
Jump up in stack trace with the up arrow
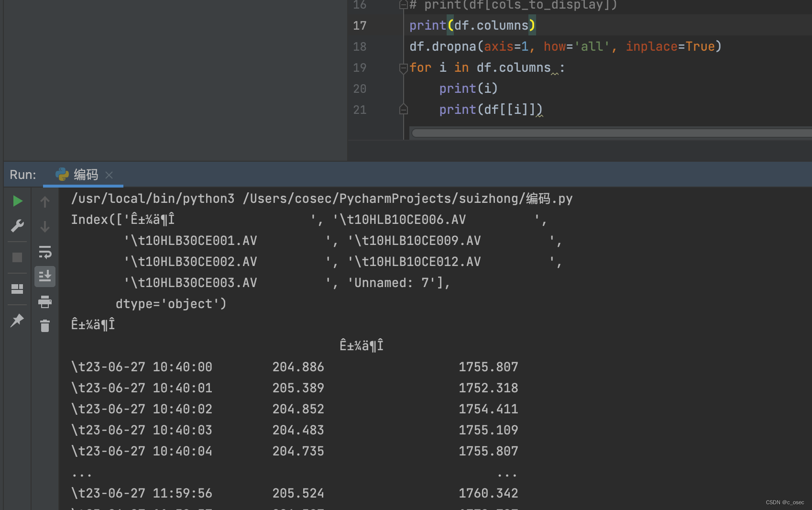click(44, 202)
